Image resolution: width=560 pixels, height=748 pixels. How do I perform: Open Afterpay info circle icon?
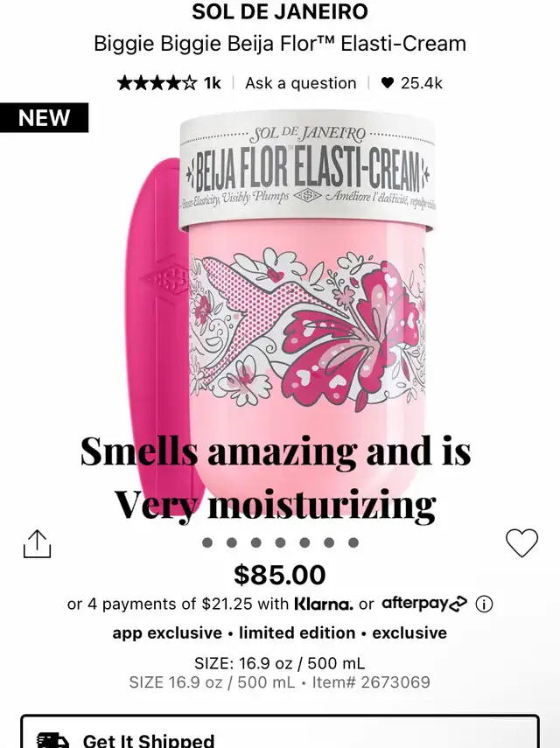484,604
